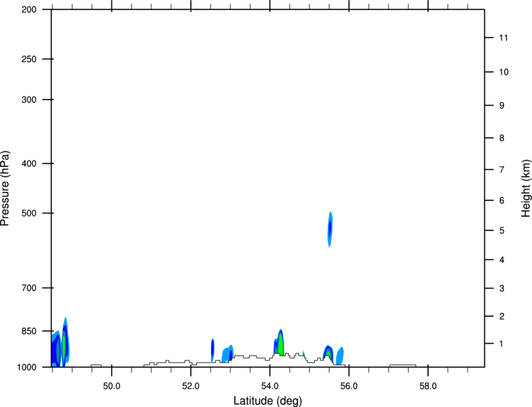Pick the 7 km height label
The height and width of the screenshot is (407, 532).
click(502, 170)
